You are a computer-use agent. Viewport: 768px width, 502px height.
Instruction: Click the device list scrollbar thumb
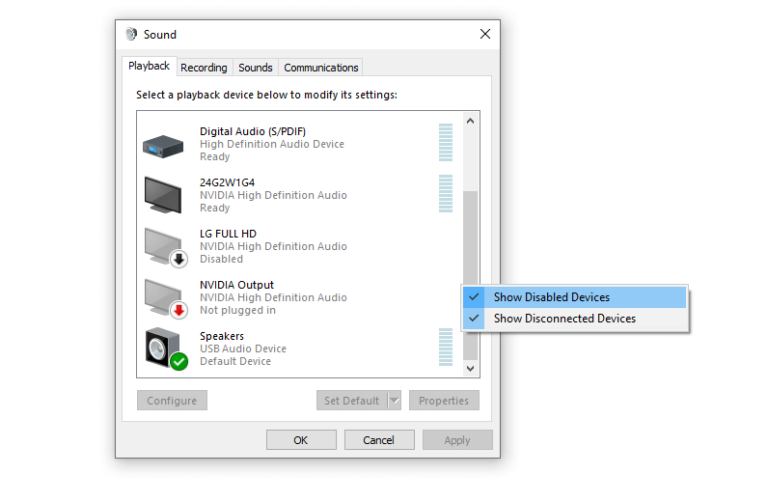(470, 238)
